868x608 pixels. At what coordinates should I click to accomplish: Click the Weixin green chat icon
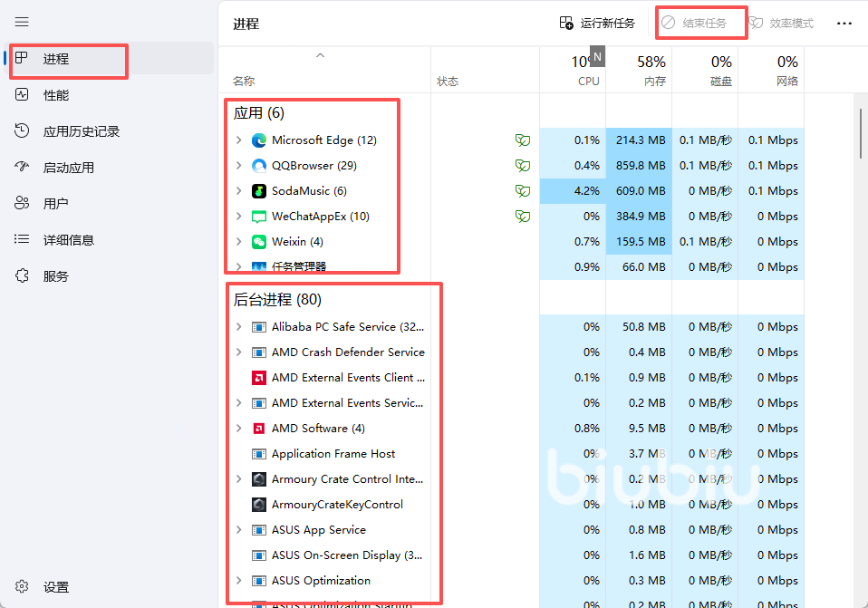tap(258, 242)
